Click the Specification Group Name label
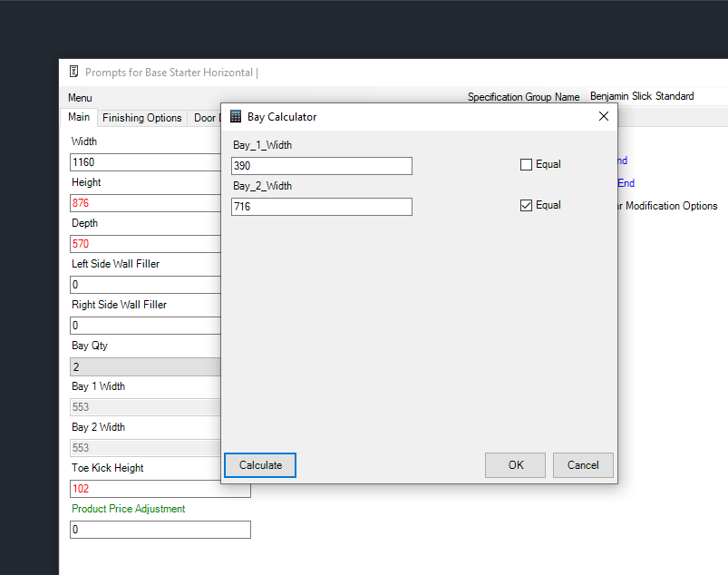 tap(523, 97)
